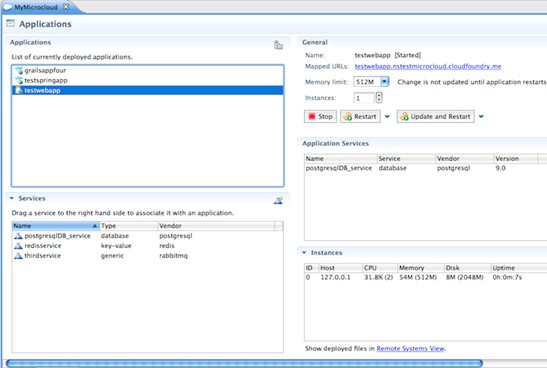Screen dimensions: 547x368
Task: Click the horizontal scrollbar at the bottom
Action: coord(244,363)
